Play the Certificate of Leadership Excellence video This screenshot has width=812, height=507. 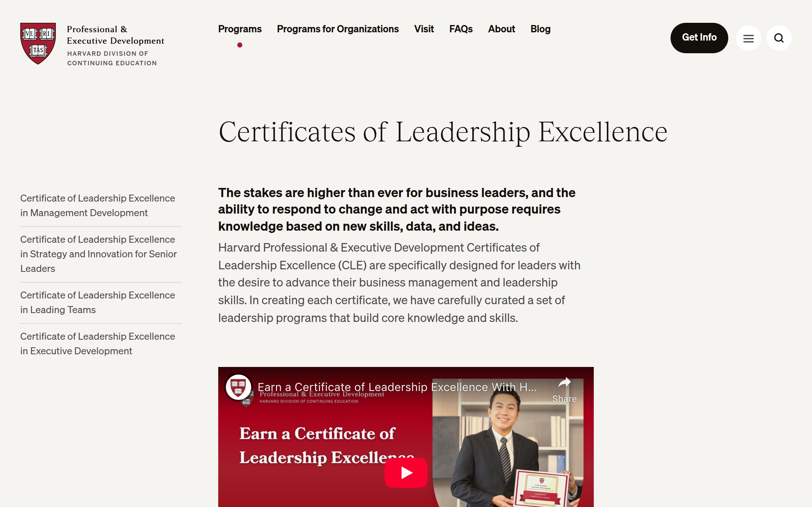(405, 472)
